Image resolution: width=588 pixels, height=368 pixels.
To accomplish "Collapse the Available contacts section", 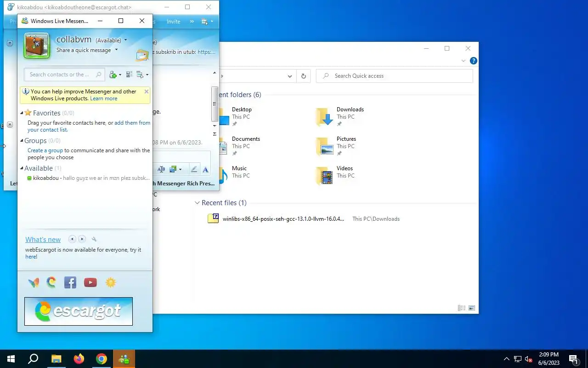I will click(22, 168).
